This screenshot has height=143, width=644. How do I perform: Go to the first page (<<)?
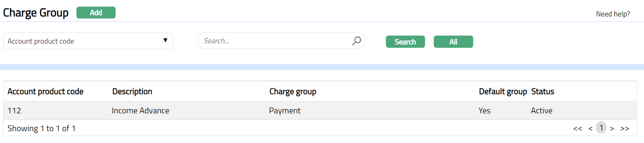(x=578, y=128)
